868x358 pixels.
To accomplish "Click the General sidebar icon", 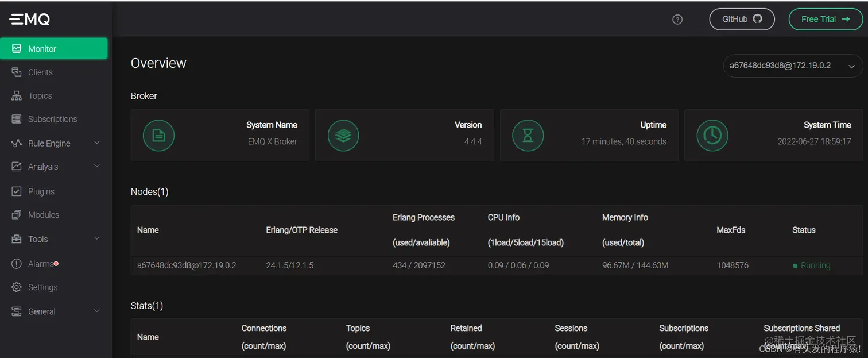I will click(x=17, y=311).
